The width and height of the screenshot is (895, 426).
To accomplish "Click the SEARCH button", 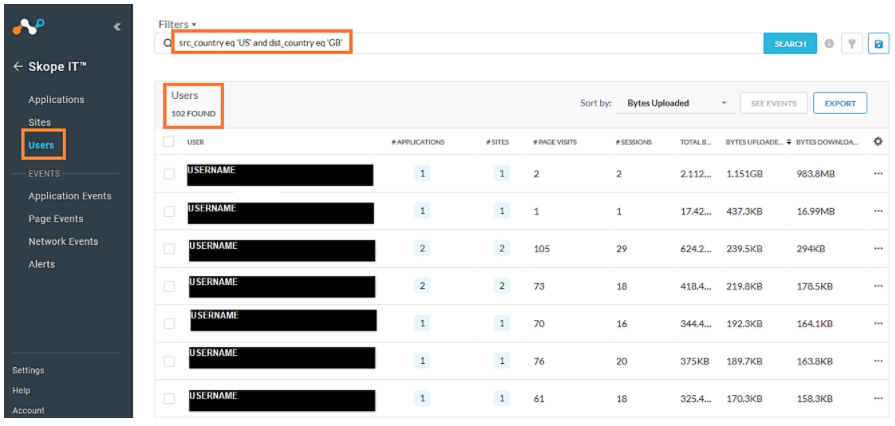I will [790, 43].
